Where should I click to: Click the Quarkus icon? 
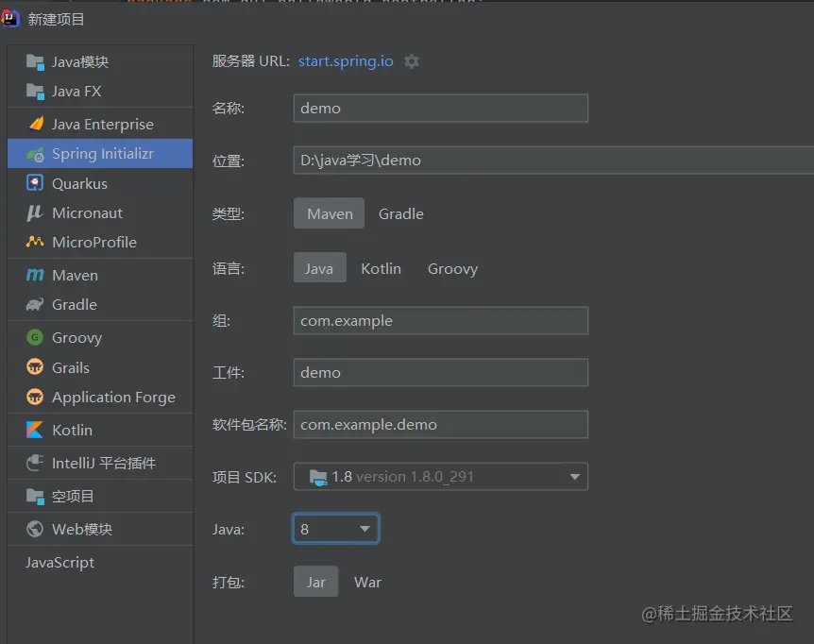tap(35, 183)
